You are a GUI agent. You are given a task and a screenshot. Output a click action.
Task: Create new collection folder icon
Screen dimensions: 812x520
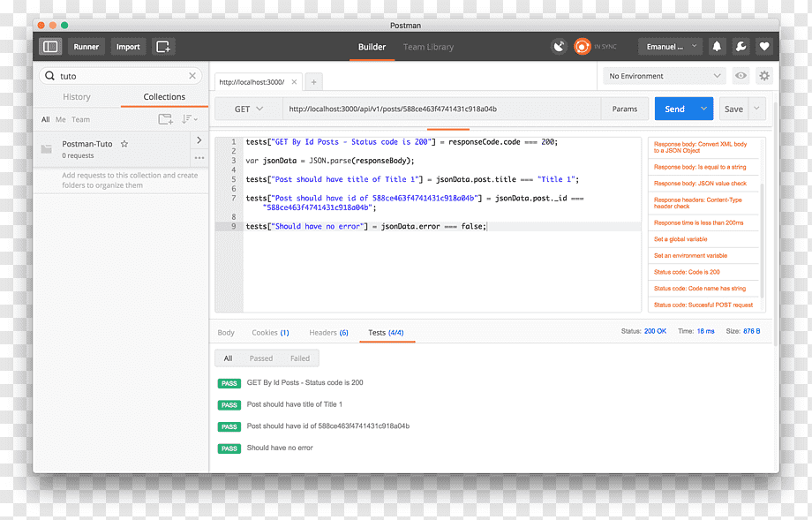[165, 119]
